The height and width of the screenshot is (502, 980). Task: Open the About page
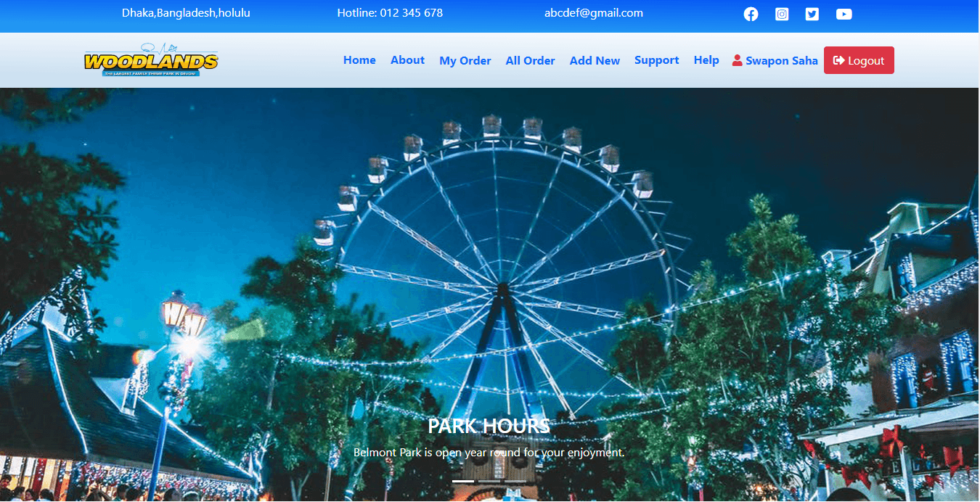click(407, 60)
